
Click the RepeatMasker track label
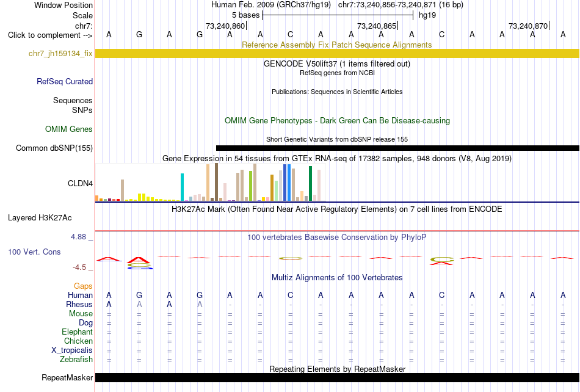point(67,377)
